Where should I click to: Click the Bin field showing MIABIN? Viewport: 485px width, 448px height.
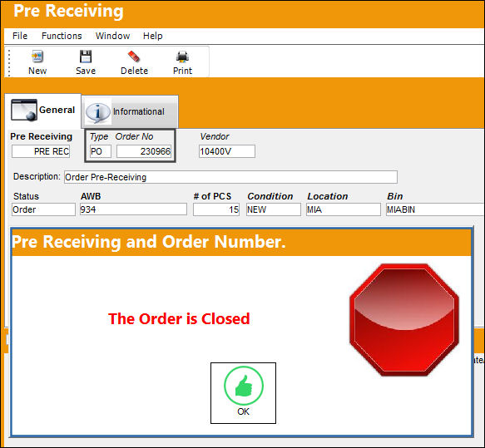click(435, 209)
